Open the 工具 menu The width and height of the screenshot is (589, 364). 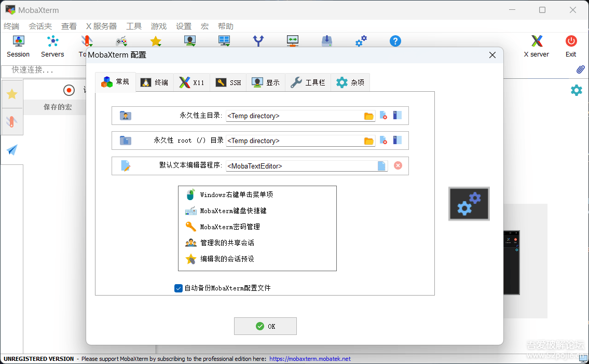[134, 26]
